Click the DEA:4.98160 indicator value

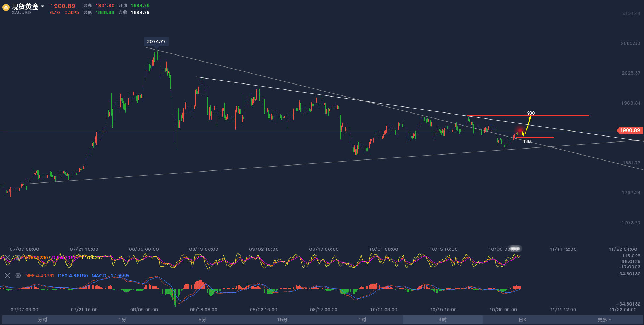coord(73,276)
